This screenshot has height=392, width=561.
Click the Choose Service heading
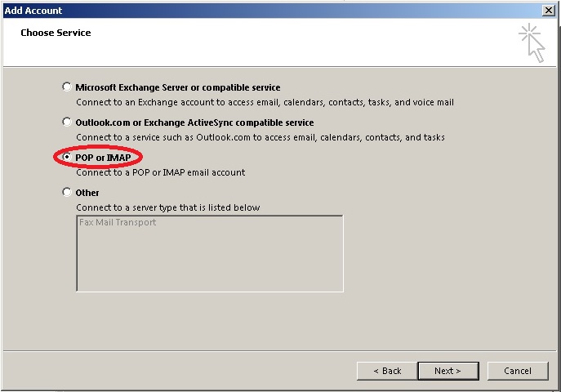tap(56, 33)
